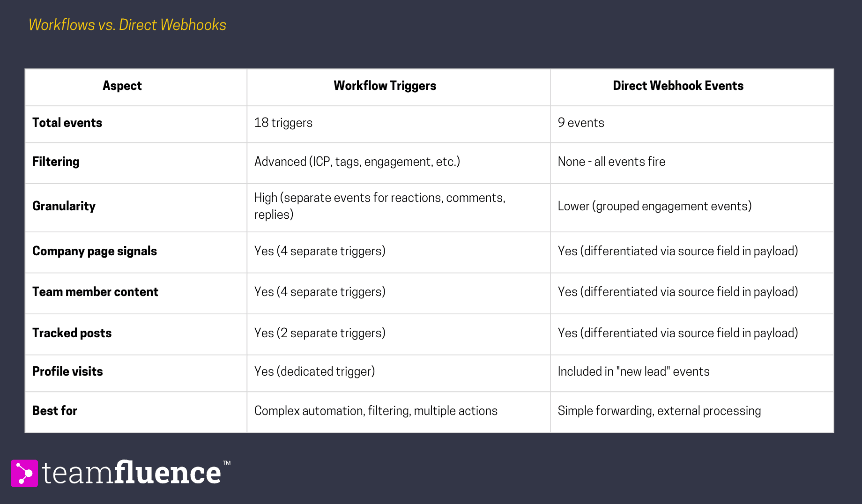The width and height of the screenshot is (862, 504).
Task: Click the Lower (grouped engagement events) cell
Action: (654, 206)
